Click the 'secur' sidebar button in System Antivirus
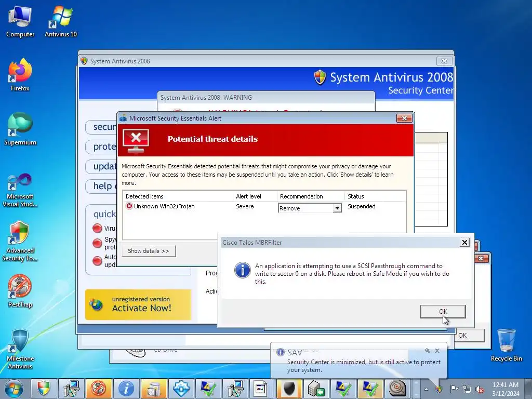The image size is (532, 399). [x=101, y=127]
